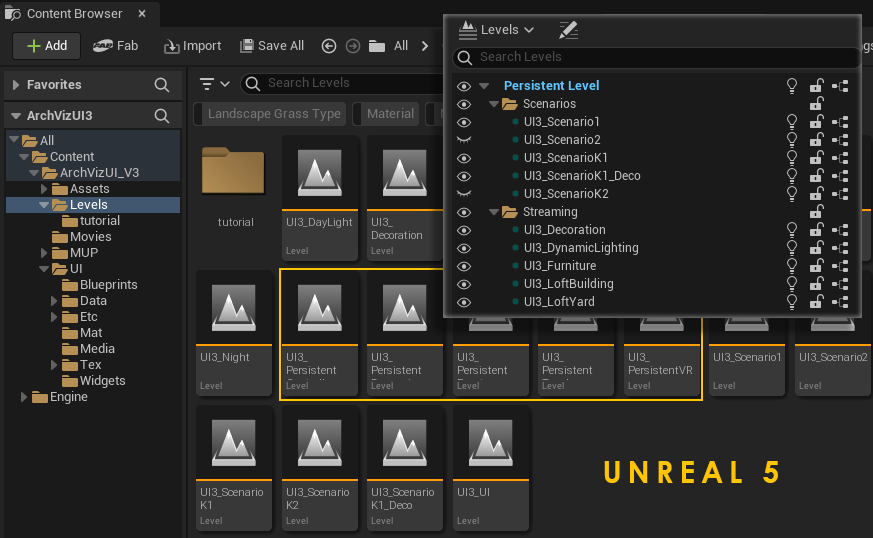Show hidden level UI3_ScenarioK2
Screen dimensions: 873x538
464,194
